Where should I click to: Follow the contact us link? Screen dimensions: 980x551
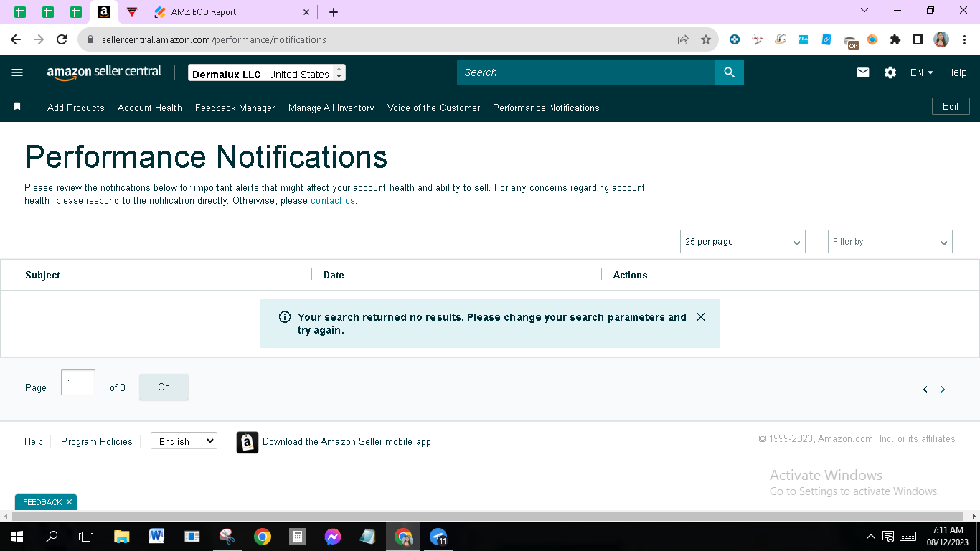(x=333, y=201)
